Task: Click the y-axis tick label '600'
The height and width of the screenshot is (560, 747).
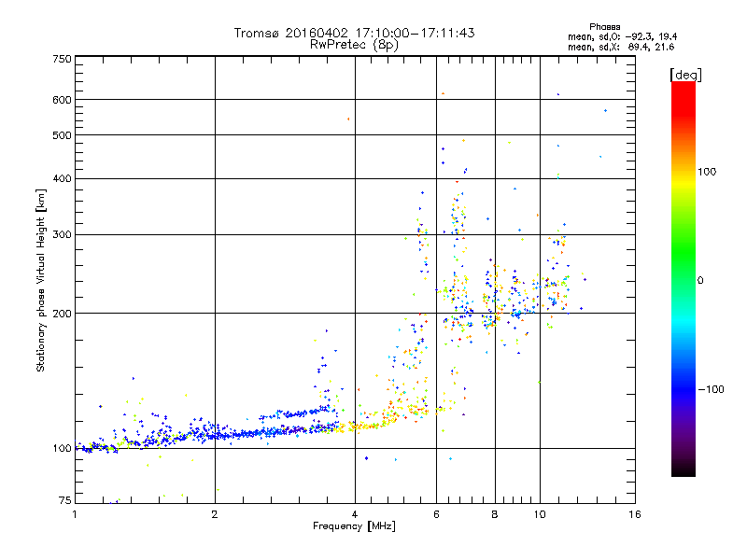Action: [x=62, y=100]
